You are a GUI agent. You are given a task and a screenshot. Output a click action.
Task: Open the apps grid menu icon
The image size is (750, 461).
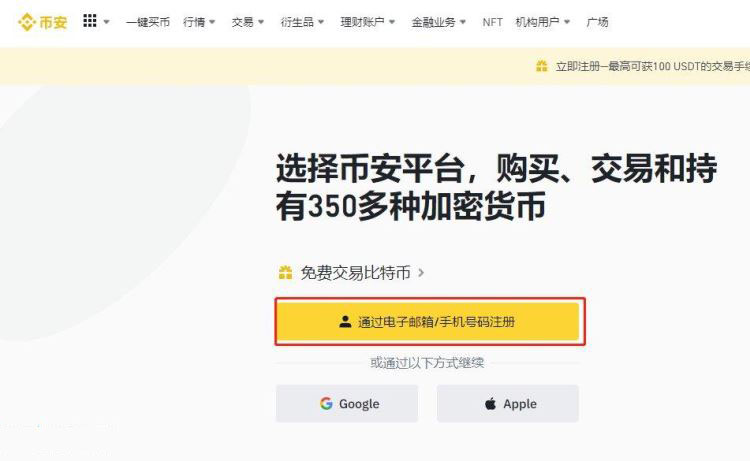tap(90, 21)
